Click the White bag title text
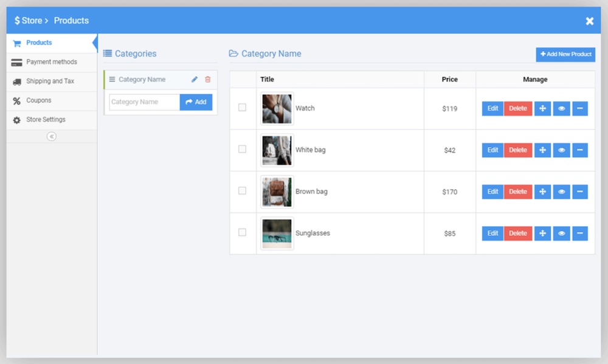The height and width of the screenshot is (364, 608). coord(311,150)
